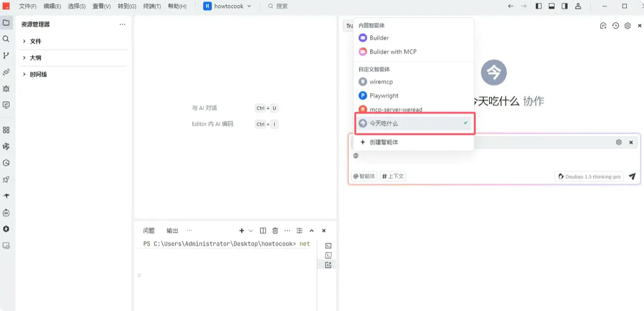Open the Search magnifier in activity bar

[6, 39]
